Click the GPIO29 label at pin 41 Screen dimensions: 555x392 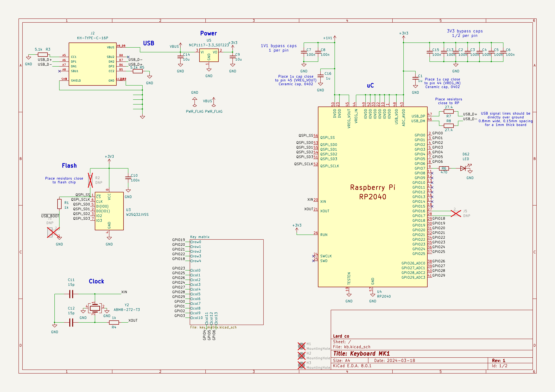439,275
